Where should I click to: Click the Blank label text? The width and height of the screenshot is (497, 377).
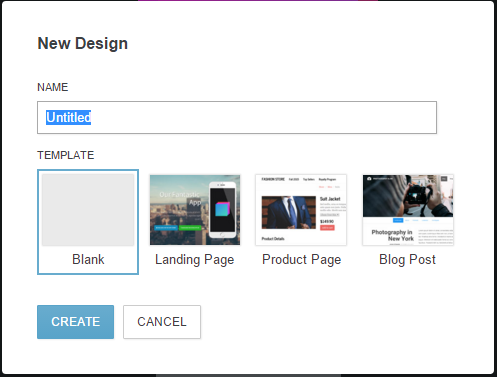point(88,259)
